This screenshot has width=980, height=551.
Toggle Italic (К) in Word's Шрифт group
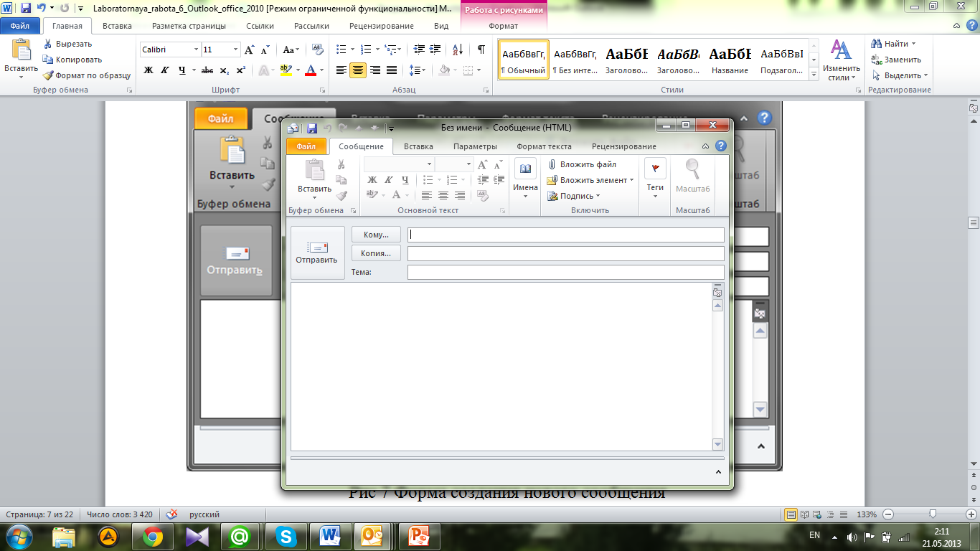(165, 70)
